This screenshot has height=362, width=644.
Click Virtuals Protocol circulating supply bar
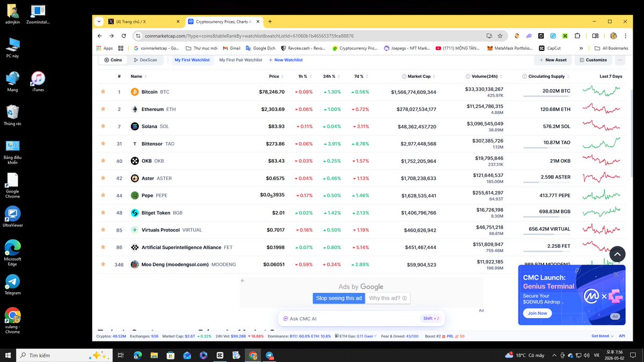(x=546, y=234)
